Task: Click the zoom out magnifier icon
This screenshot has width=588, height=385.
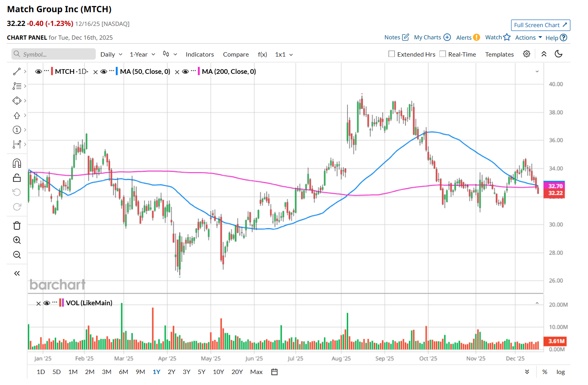Action: 17,255
